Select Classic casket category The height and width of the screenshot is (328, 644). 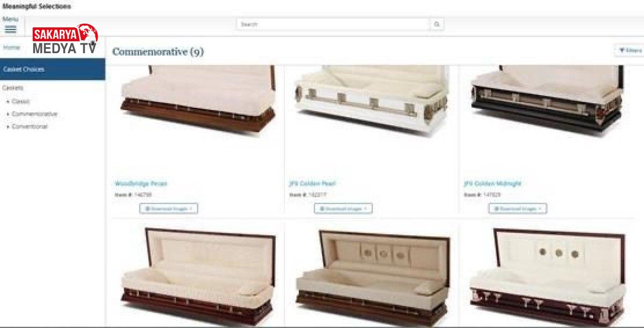pyautogui.click(x=21, y=101)
